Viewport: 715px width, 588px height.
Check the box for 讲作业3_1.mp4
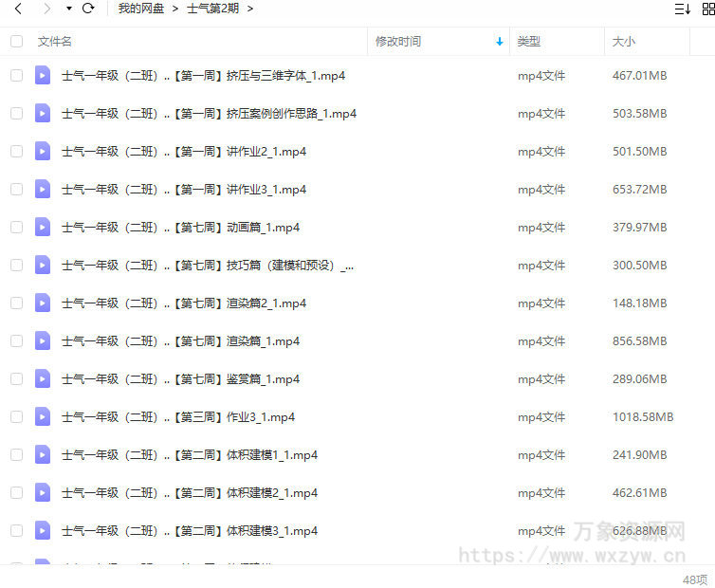[16, 189]
